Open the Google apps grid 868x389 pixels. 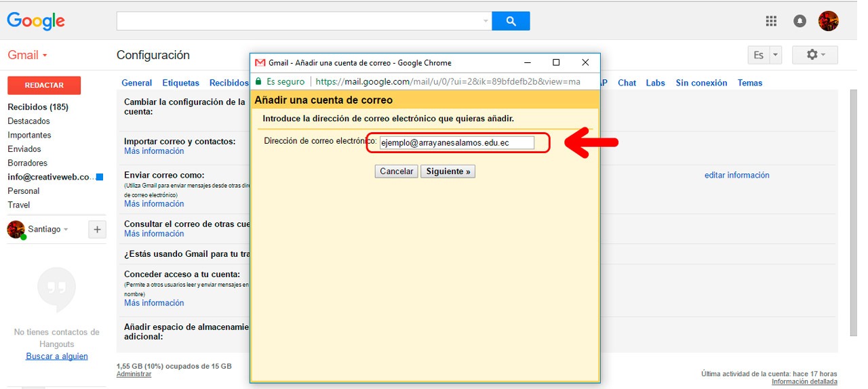point(771,21)
